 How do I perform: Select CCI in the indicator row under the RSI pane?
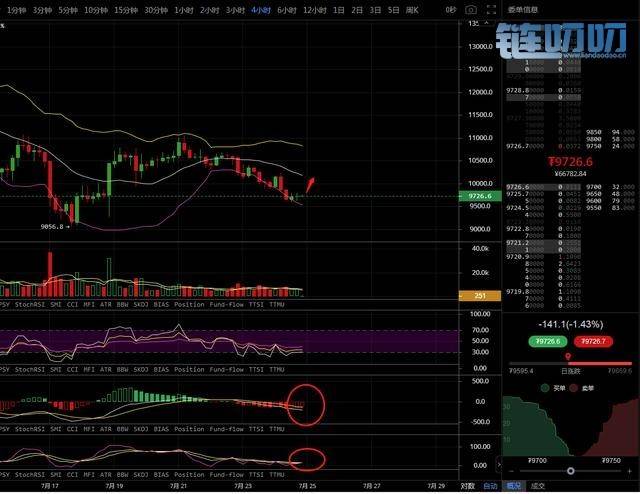(x=72, y=369)
